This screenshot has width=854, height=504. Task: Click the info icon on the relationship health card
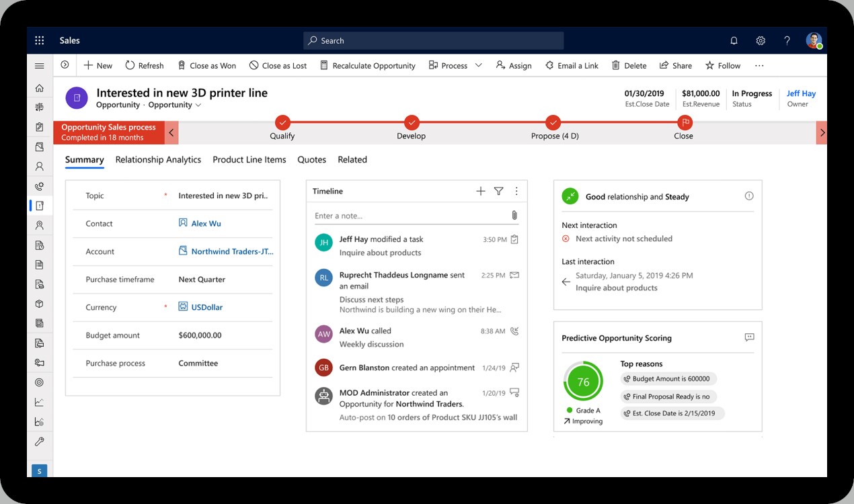click(748, 196)
